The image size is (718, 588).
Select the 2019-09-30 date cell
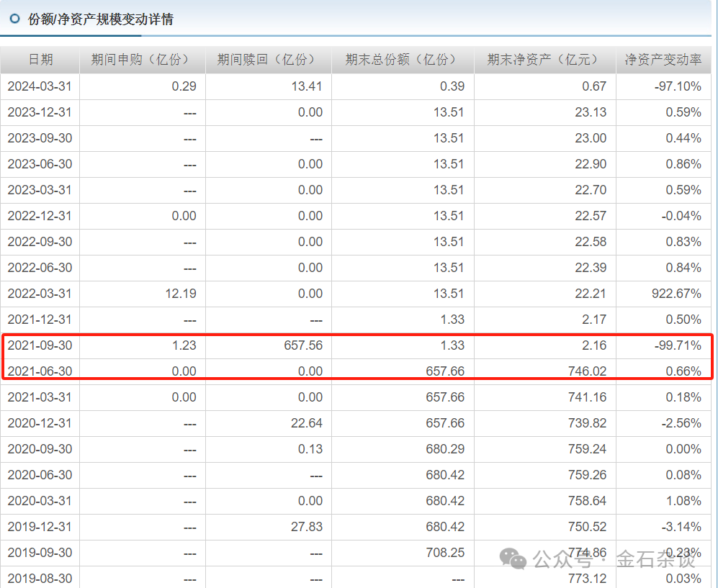[40, 553]
